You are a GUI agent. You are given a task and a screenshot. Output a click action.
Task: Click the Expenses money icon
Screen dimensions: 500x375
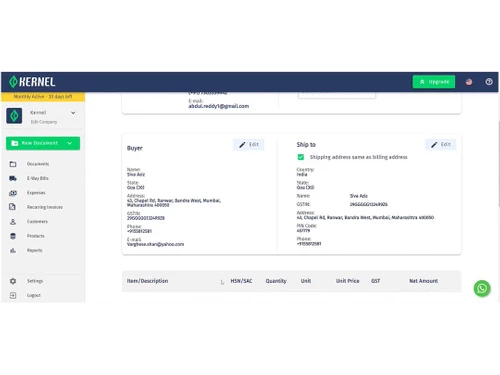pos(13,193)
